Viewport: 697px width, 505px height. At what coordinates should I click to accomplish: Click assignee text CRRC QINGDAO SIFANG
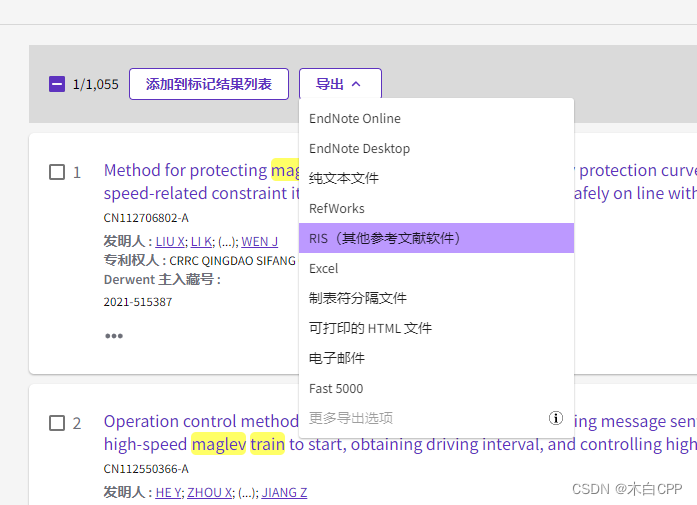[232, 261]
